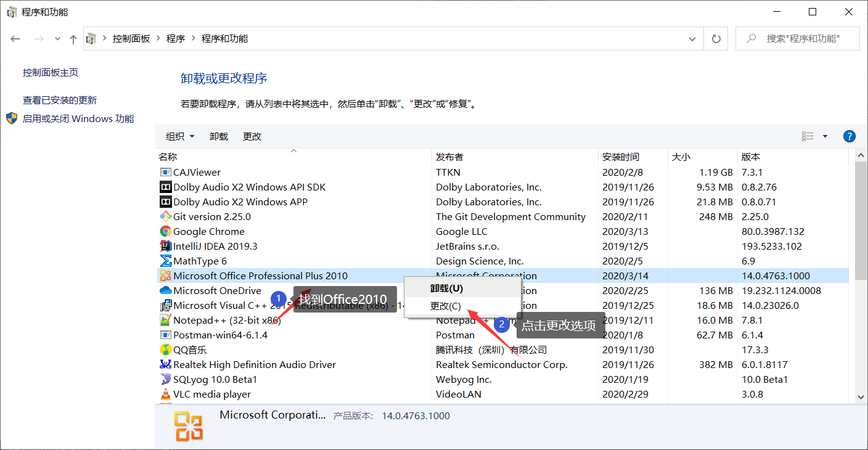Click the control panel icon in address bar
Image resolution: width=868 pixels, height=450 pixels.
point(91,39)
